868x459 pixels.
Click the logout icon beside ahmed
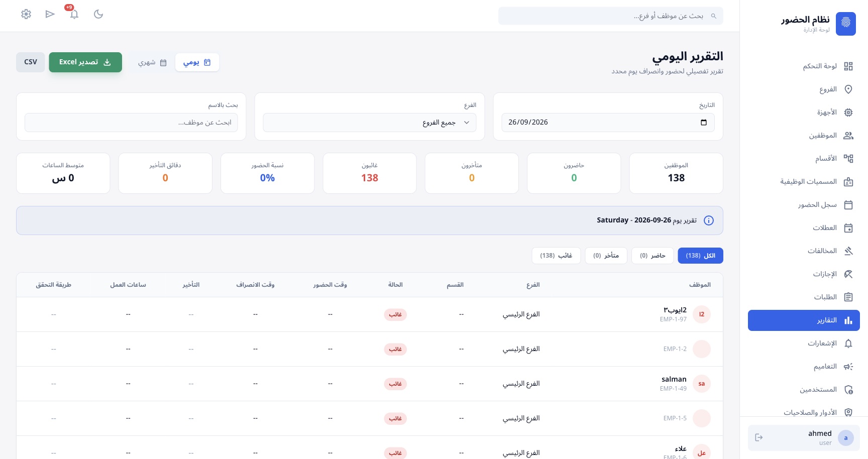(759, 437)
